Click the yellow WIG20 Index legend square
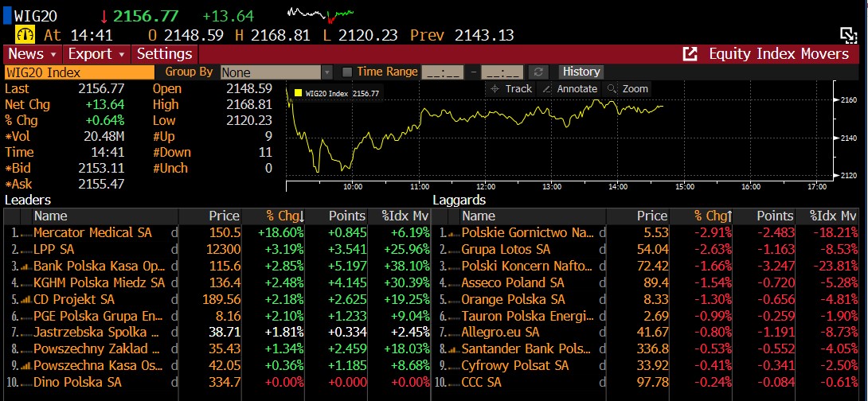868x401 pixels. point(298,93)
